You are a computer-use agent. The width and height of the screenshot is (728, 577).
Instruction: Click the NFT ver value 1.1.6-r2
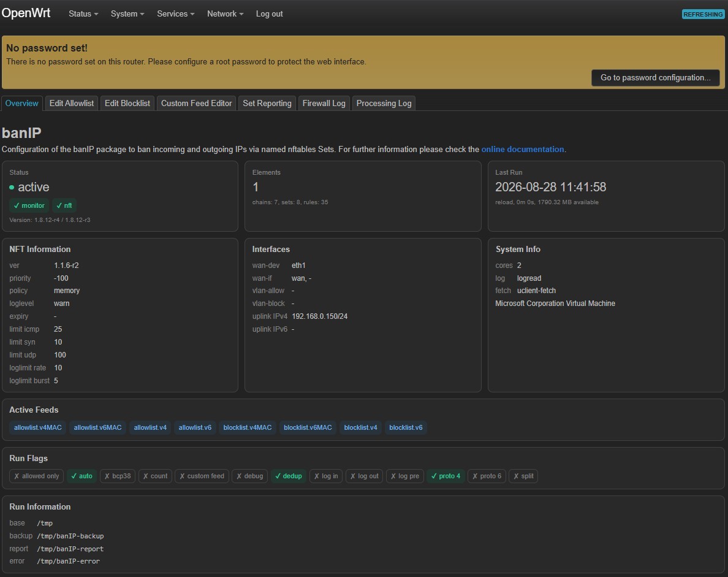(66, 266)
